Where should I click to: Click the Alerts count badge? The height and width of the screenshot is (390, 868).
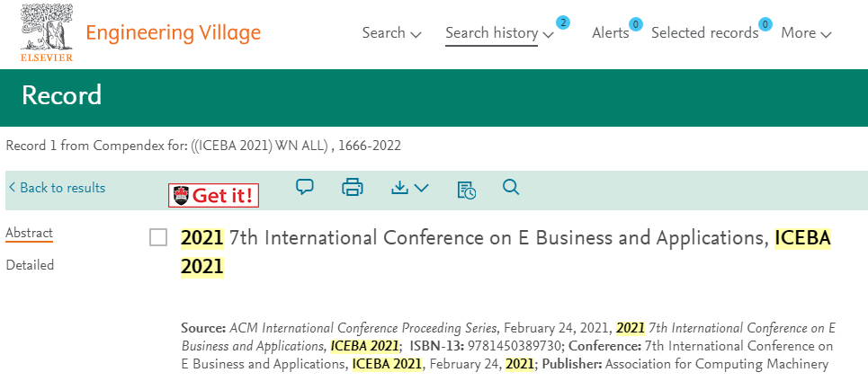(635, 24)
